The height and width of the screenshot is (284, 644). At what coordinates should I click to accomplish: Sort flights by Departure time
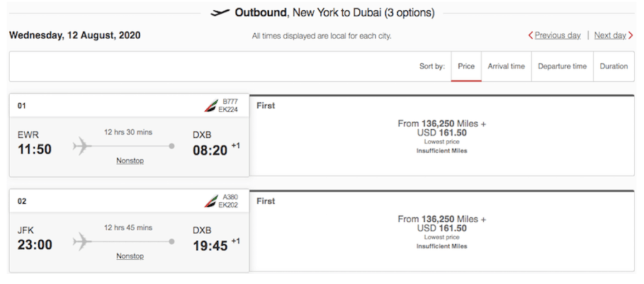(x=562, y=66)
